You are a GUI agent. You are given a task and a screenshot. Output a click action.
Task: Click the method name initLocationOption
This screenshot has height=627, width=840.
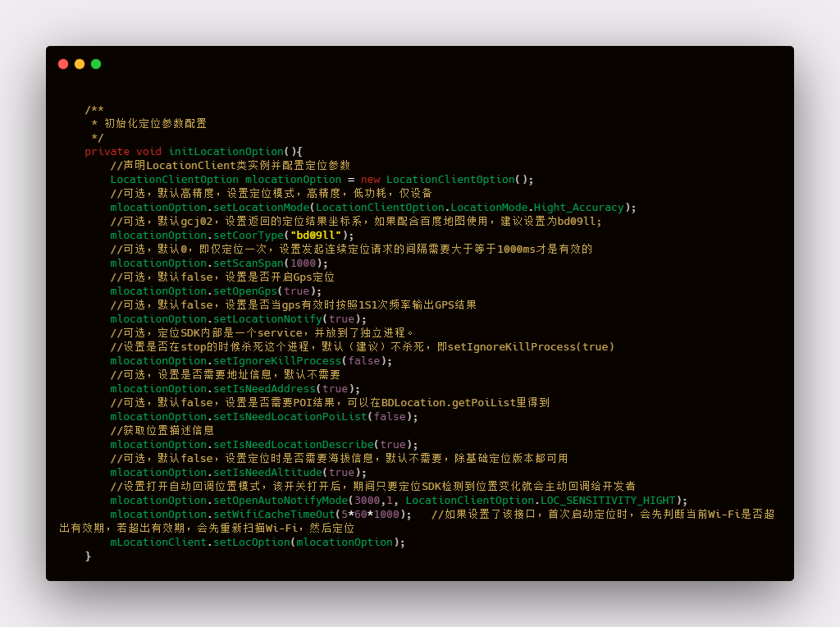coord(226,152)
